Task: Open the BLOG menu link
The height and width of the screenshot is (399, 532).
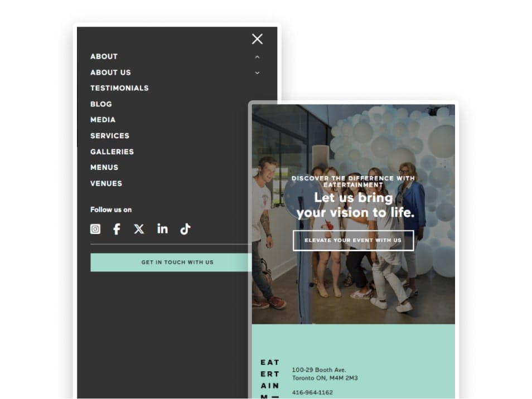Action: [101, 104]
